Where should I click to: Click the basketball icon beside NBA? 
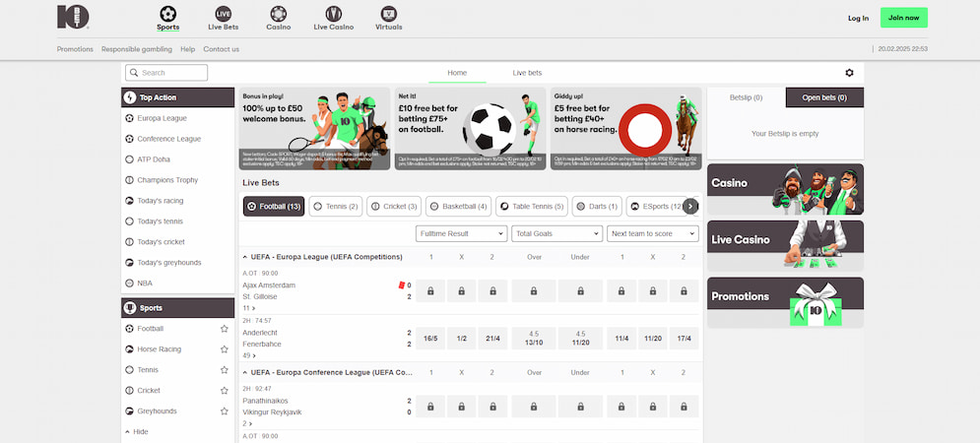coord(129,284)
